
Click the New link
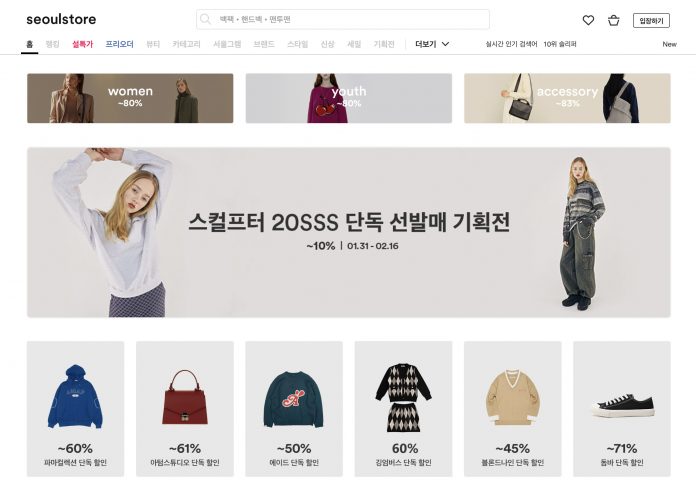coord(669,44)
